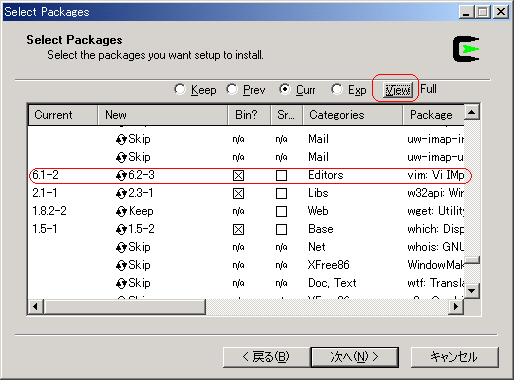Click the View button

pyautogui.click(x=398, y=90)
